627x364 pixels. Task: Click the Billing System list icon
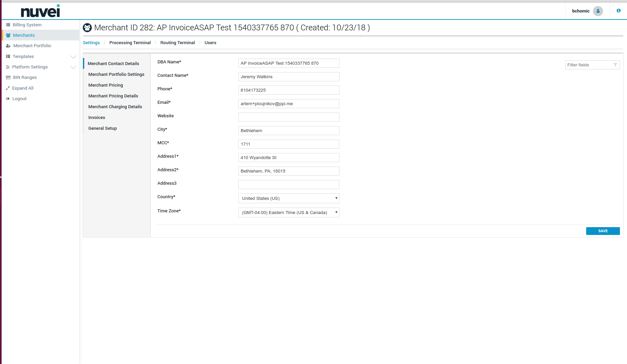tap(8, 25)
